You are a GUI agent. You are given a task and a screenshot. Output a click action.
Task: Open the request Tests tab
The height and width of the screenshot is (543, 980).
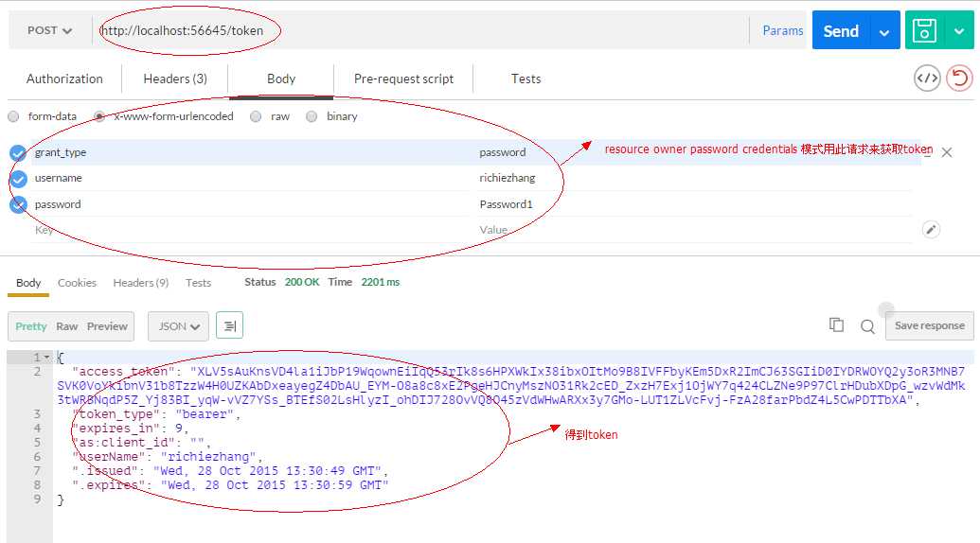click(x=526, y=79)
